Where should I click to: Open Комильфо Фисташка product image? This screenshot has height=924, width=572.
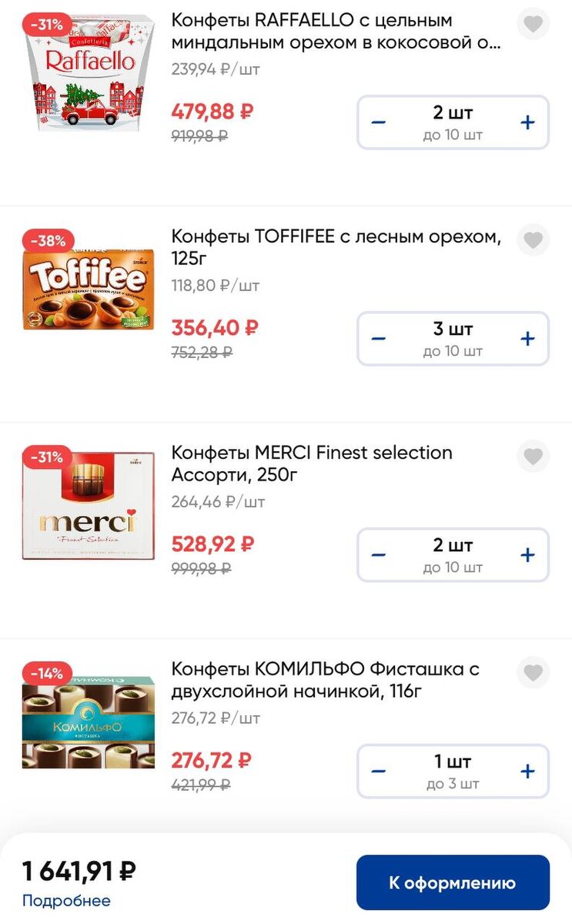89,721
